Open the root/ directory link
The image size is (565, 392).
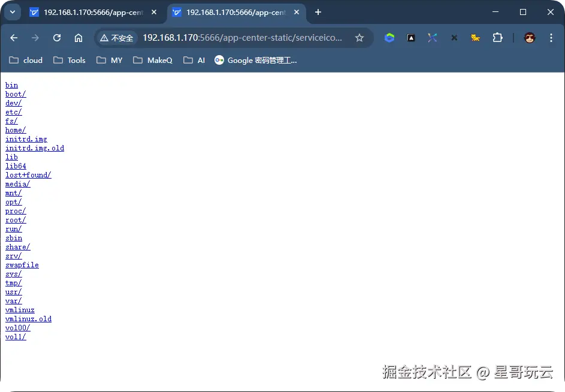tap(16, 221)
